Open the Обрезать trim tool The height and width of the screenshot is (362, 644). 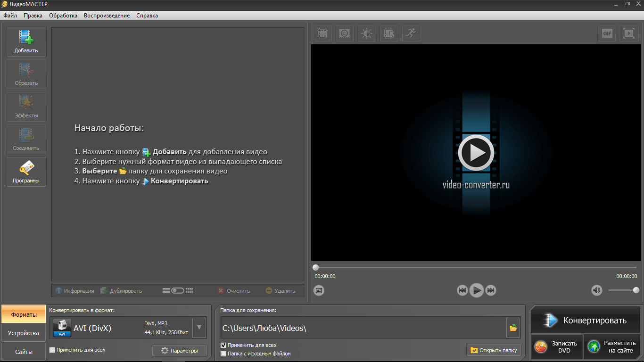click(26, 74)
